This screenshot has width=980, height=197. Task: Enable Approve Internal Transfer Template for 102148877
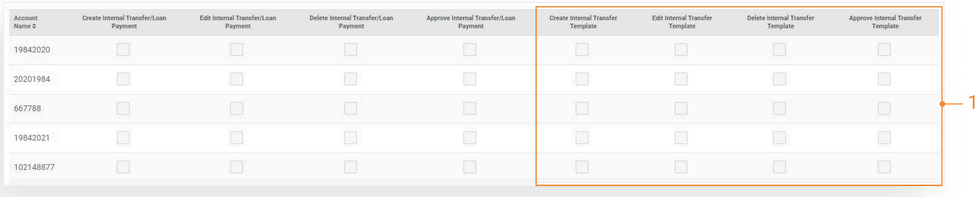tap(884, 167)
